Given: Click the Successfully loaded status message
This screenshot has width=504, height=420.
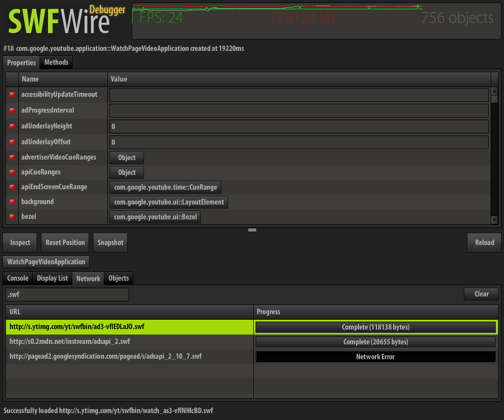Looking at the screenshot, I should (x=108, y=411).
